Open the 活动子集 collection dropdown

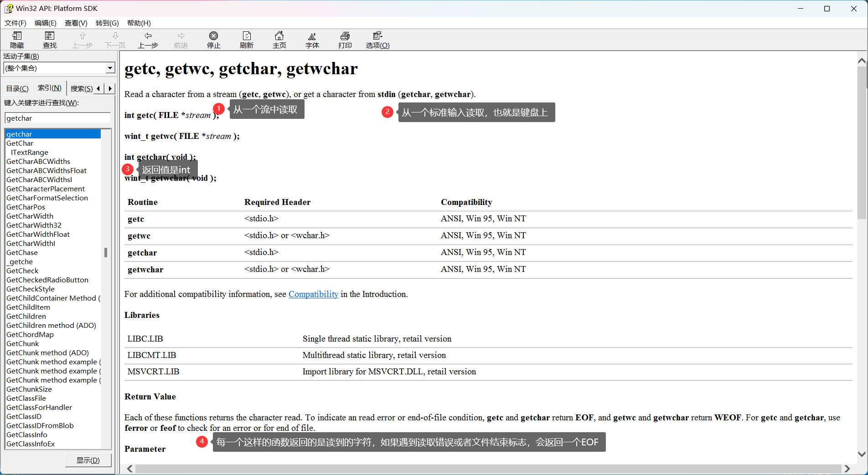[x=109, y=68]
